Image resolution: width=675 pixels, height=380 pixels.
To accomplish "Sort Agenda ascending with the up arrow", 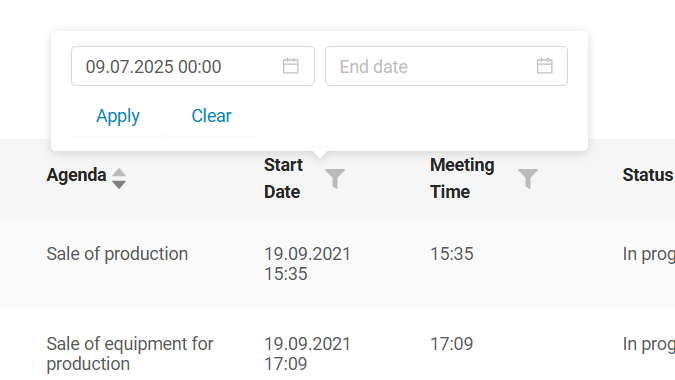I will [x=119, y=173].
